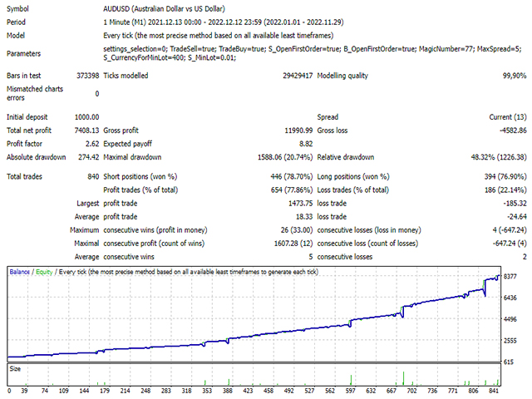Select Modelling quality value 99,90%
Viewport: 532px width, 399px height.
coord(515,76)
